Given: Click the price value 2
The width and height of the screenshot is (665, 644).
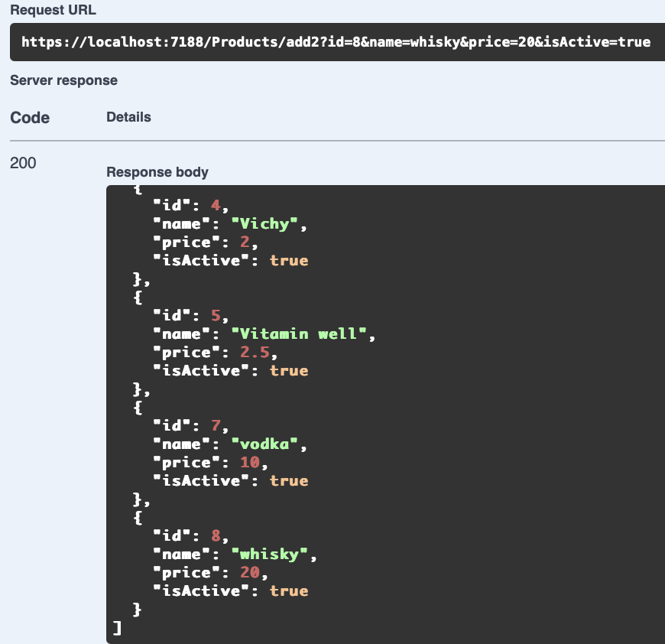Looking at the screenshot, I should 245,242.
